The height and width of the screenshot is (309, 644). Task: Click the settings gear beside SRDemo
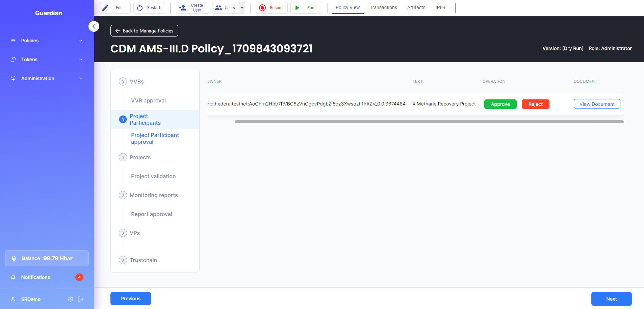71,299
